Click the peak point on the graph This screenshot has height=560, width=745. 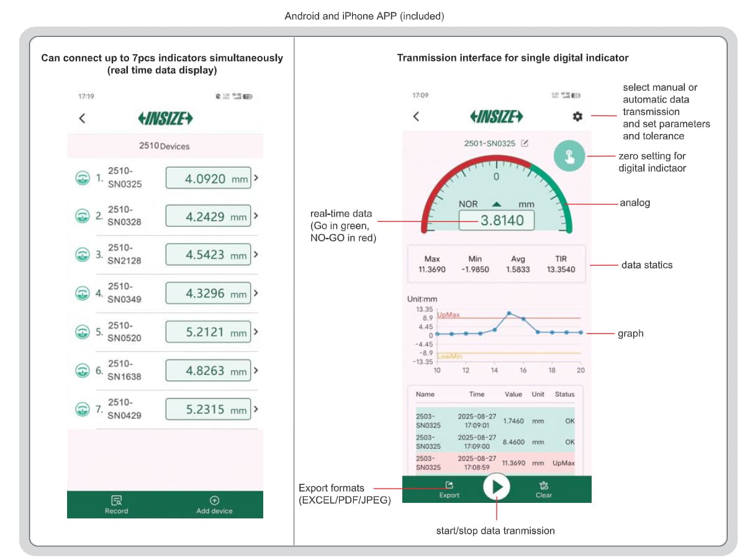click(509, 313)
